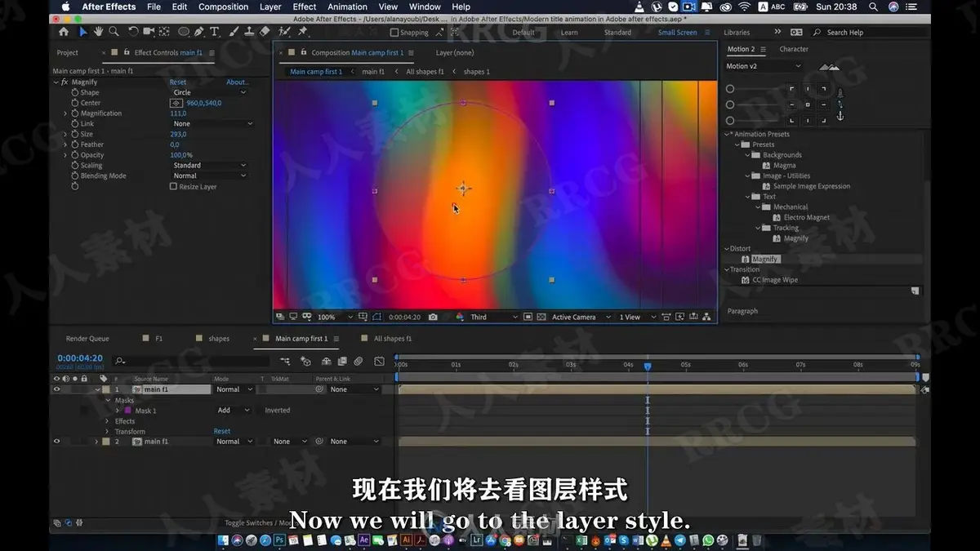
Task: Select the Learn workspace
Action: [x=569, y=33]
